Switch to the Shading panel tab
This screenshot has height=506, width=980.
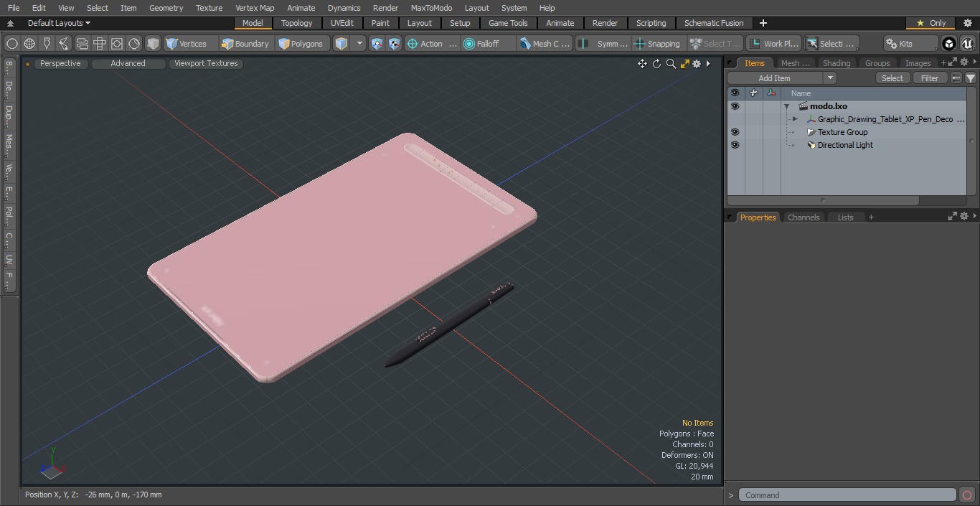coord(837,63)
